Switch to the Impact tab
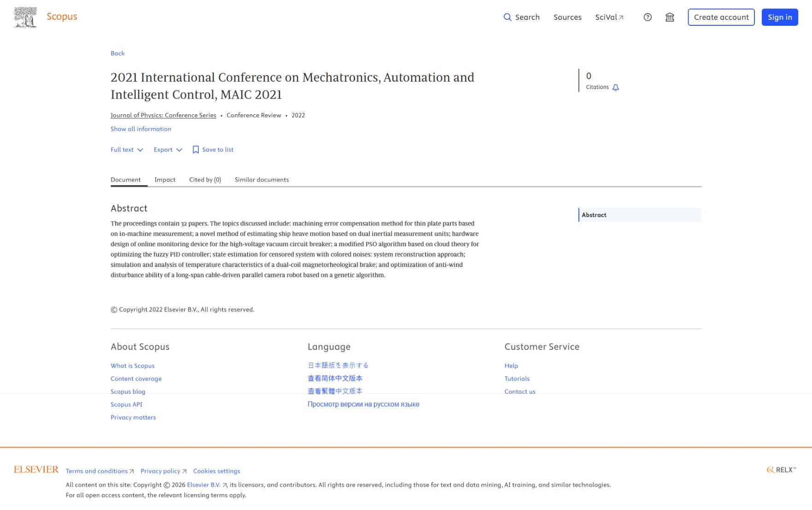812x510 pixels. click(x=165, y=180)
